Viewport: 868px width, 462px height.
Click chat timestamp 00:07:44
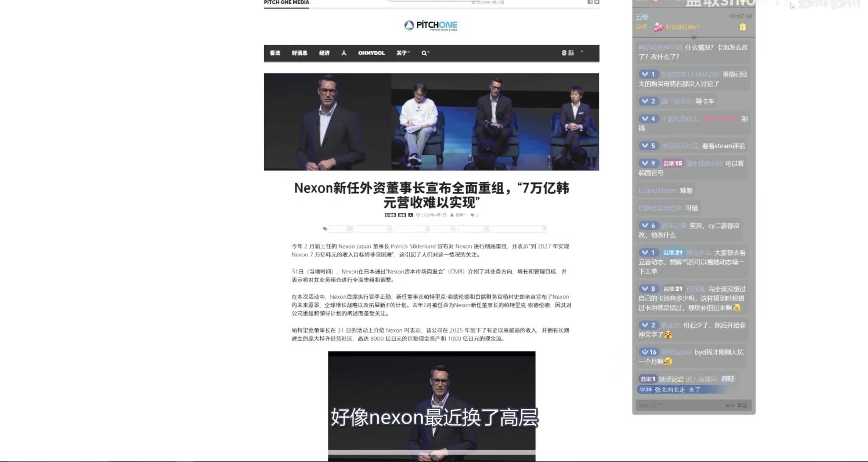(x=740, y=16)
